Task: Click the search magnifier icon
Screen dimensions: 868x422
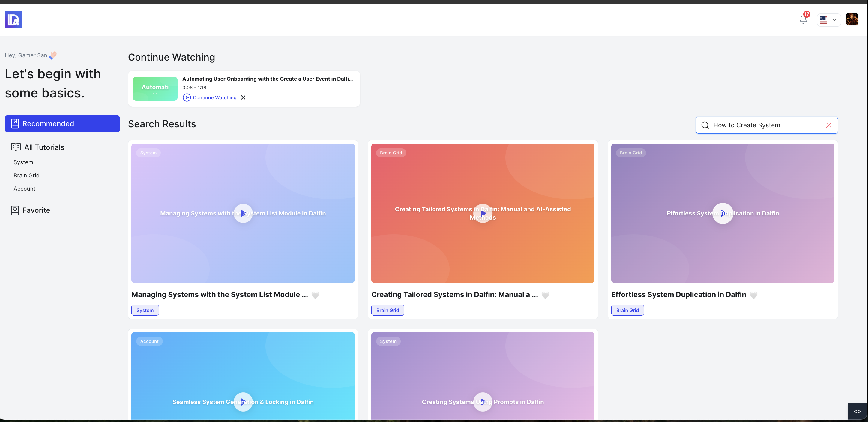Action: pos(705,125)
